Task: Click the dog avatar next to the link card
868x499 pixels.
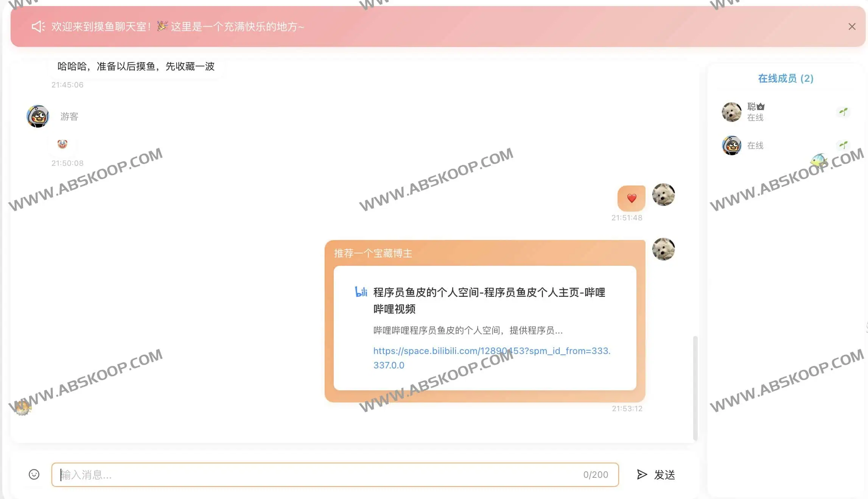Action: click(663, 249)
